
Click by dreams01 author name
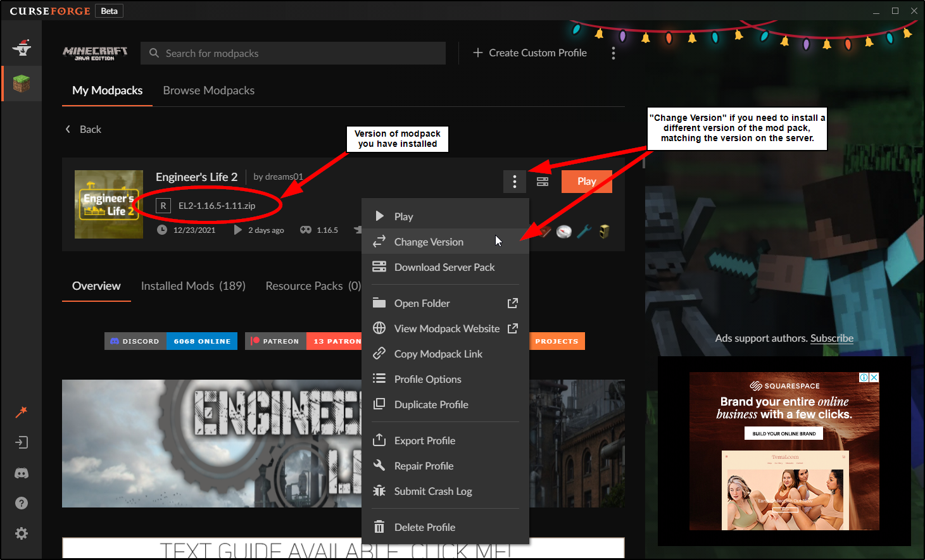(x=278, y=177)
